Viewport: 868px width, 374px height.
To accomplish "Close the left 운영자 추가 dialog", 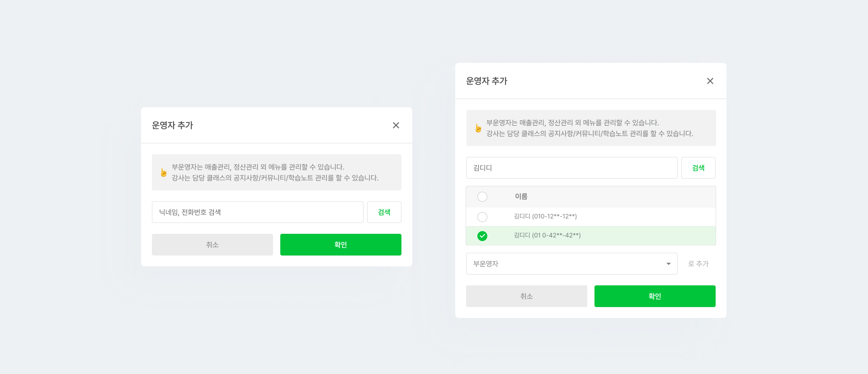I will coord(396,125).
